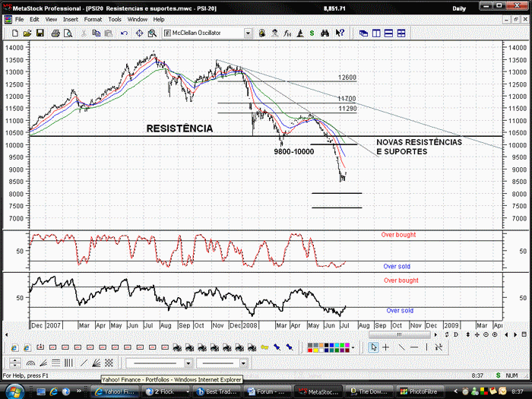Screen dimensions: 532x399
Task: Click the Print icon in toolbar
Action: pyautogui.click(x=55, y=33)
